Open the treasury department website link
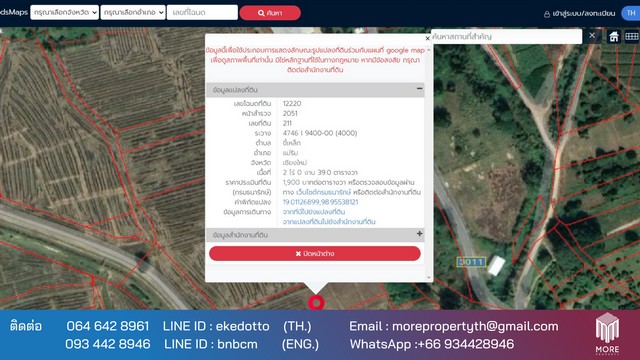This screenshot has width=640, height=360. [x=323, y=192]
